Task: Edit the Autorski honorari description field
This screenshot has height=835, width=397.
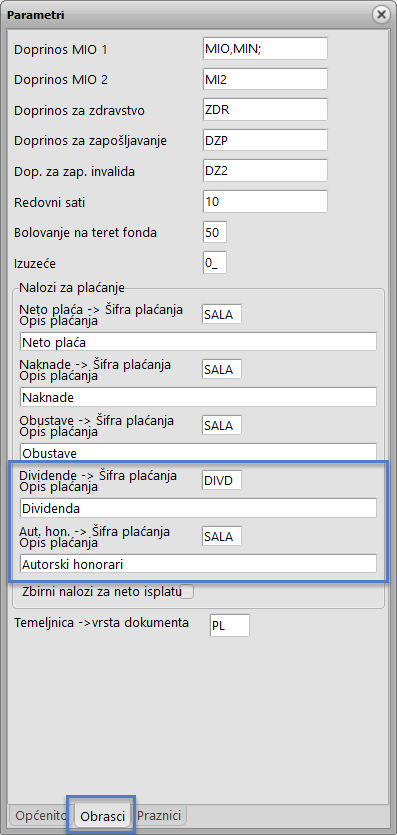Action: point(198,563)
